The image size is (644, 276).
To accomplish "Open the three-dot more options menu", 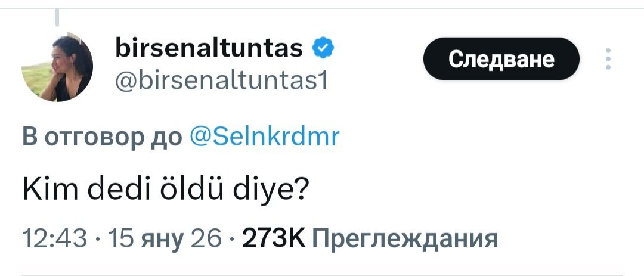I will point(608,59).
